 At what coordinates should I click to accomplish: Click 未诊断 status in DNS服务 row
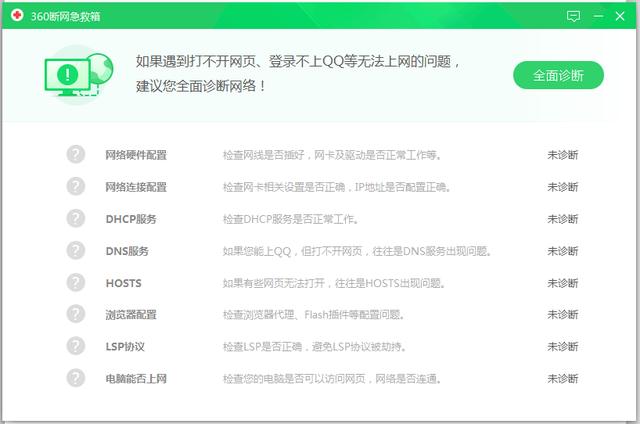[562, 251]
